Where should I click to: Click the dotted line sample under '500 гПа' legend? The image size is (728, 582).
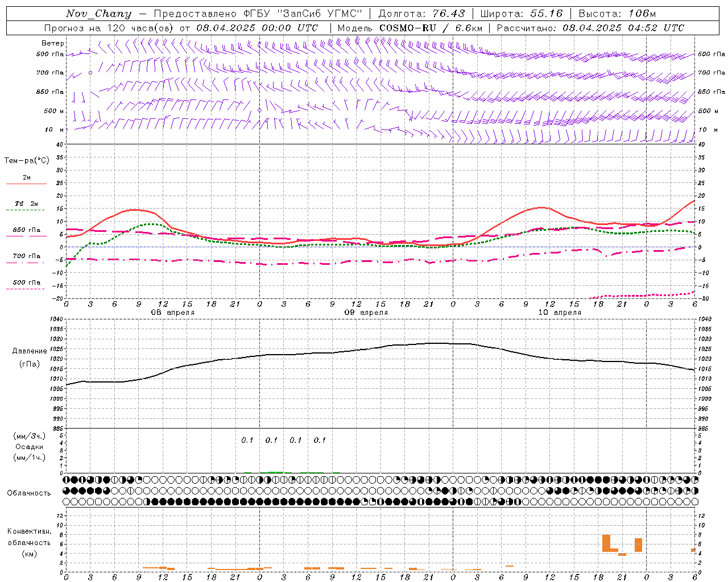[25, 289]
